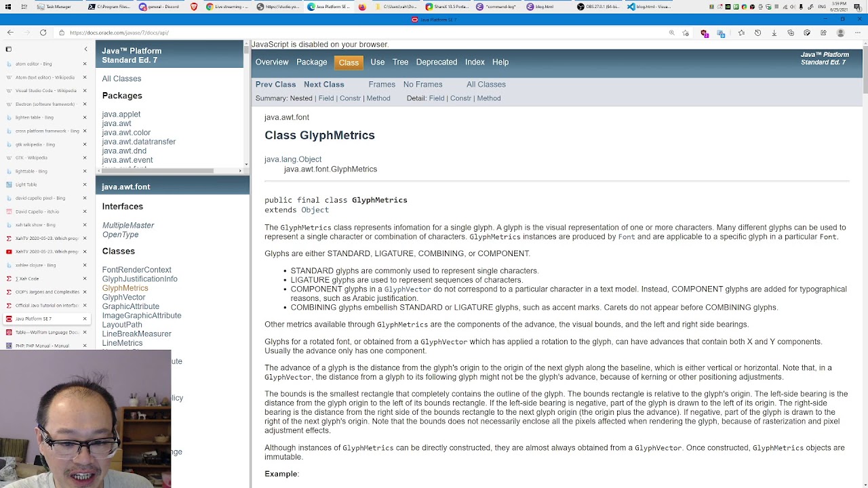Close the 'atom editor - Bing' tab

[85, 64]
